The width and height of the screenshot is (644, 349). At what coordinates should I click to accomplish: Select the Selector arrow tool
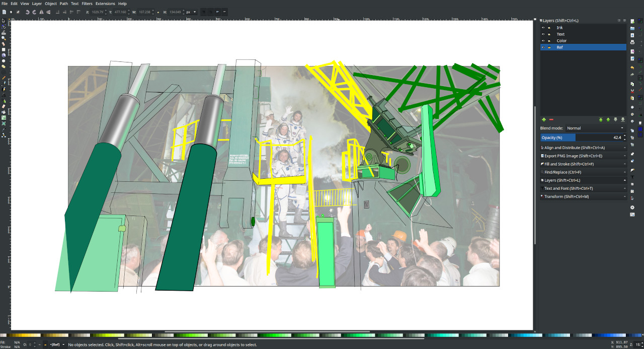[x=4, y=21]
